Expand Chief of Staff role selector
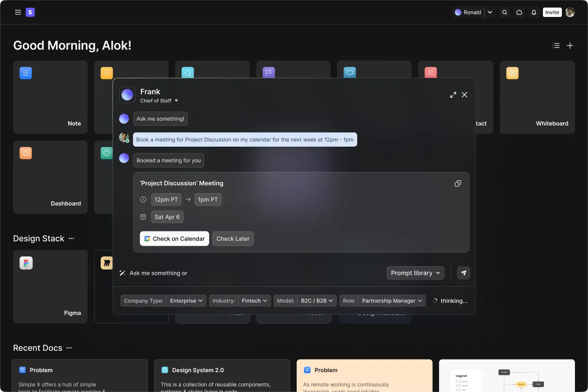 tap(159, 101)
